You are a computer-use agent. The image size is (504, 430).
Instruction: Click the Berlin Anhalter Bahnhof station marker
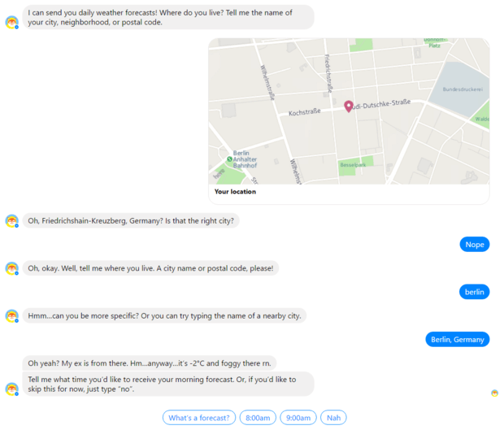229,159
